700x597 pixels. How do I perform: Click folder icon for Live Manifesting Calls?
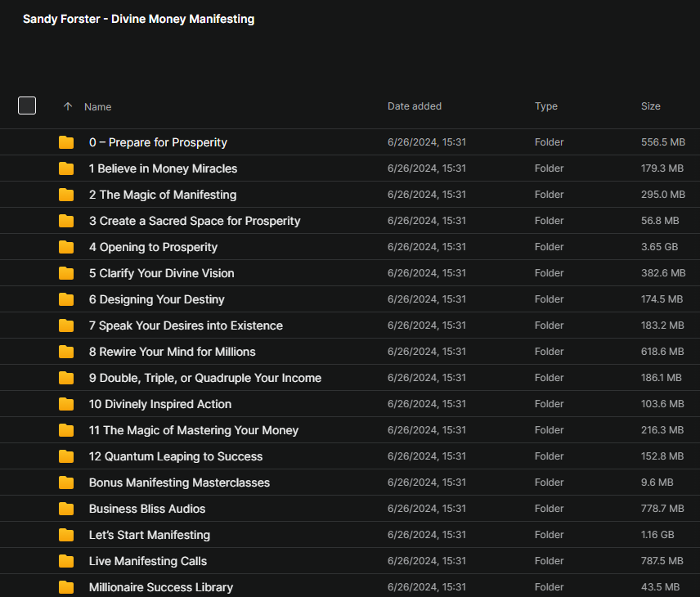(66, 561)
